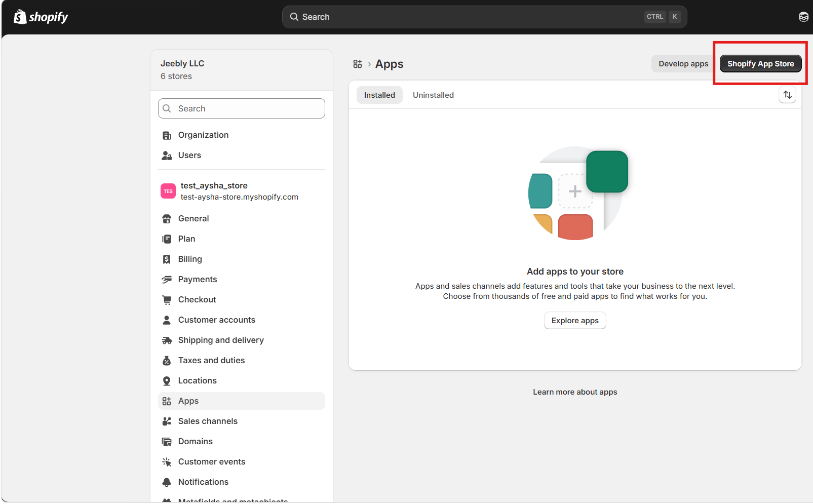Click the Develop apps button

point(683,64)
